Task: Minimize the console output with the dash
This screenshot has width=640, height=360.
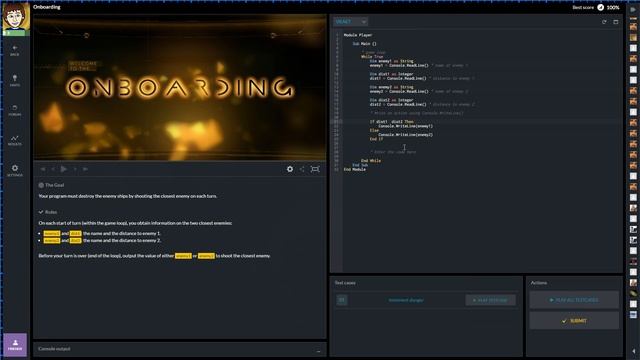Action: point(318,350)
